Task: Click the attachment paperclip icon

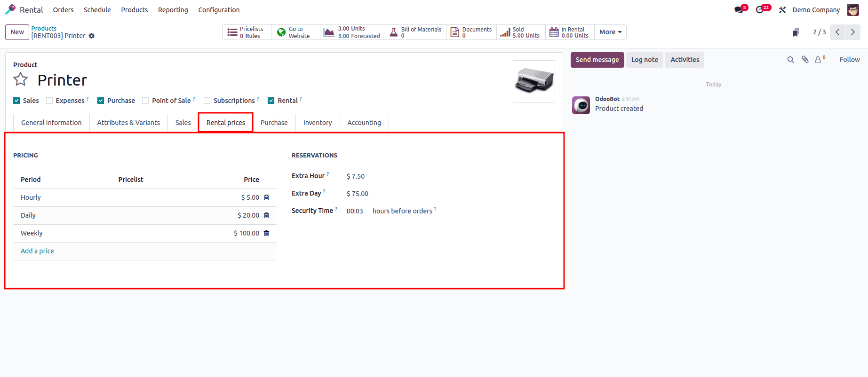Action: coord(805,60)
